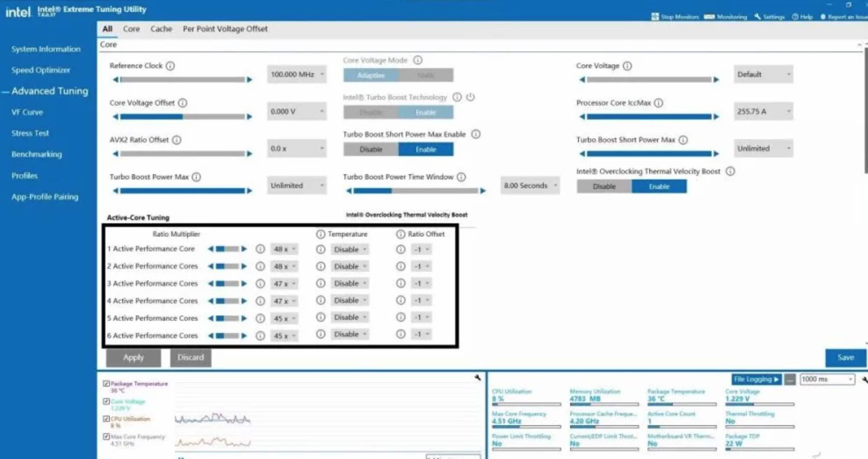Toggle Max Core Frequency graph checkbox

point(106,437)
